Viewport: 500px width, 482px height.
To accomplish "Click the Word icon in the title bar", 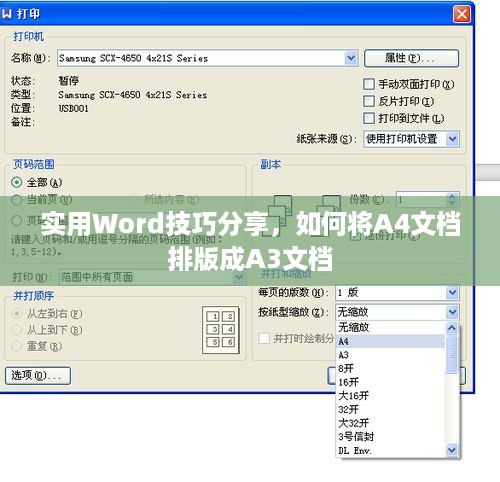I will [x=6, y=14].
